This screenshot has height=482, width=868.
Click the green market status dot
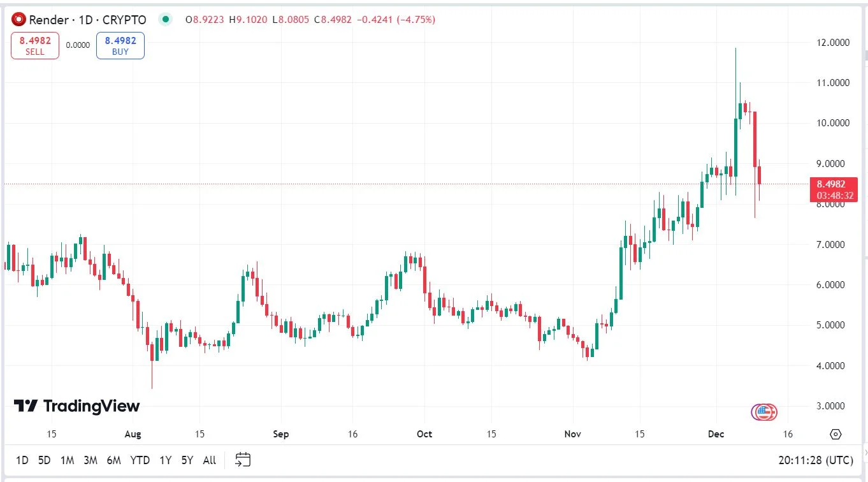tap(166, 19)
